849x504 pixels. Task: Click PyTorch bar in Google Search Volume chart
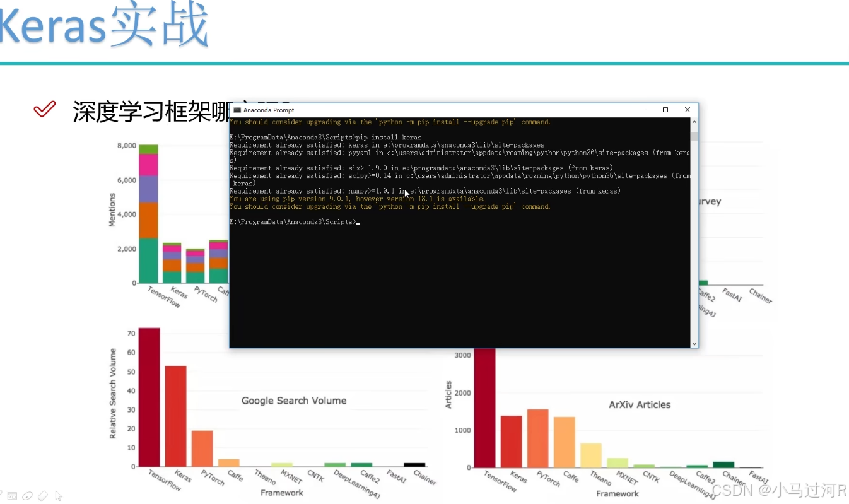202,448
